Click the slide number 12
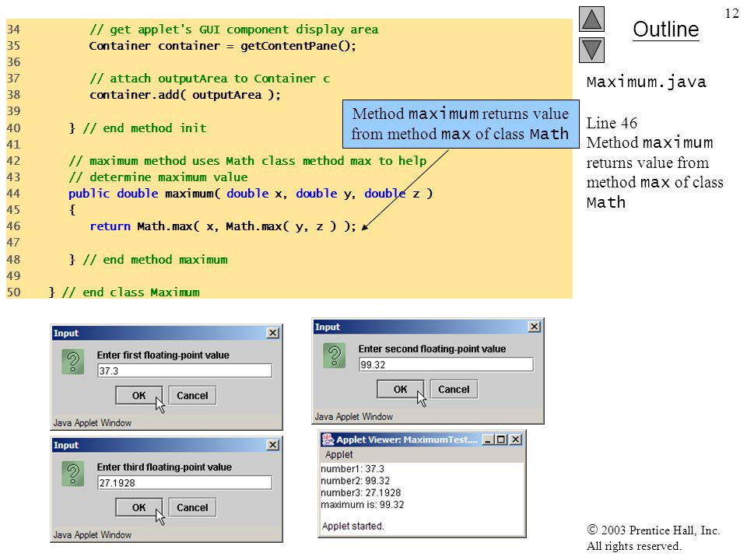The width and height of the screenshot is (747, 560). pyautogui.click(x=731, y=13)
